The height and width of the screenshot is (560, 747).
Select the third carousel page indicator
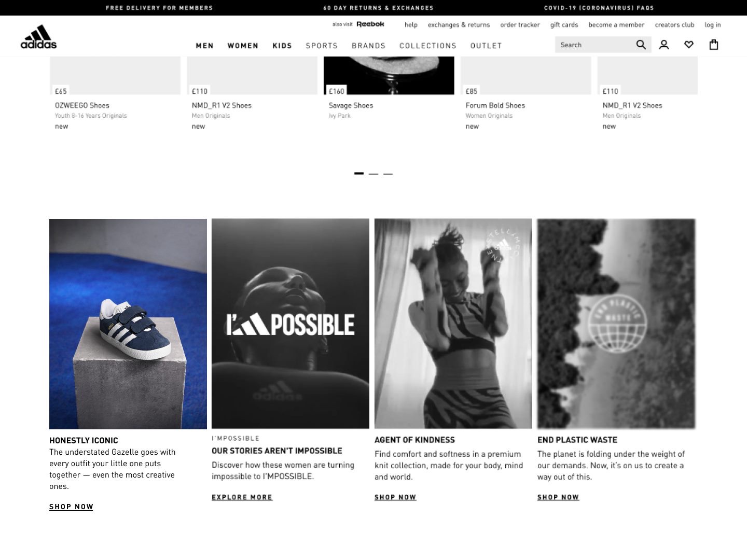click(388, 174)
